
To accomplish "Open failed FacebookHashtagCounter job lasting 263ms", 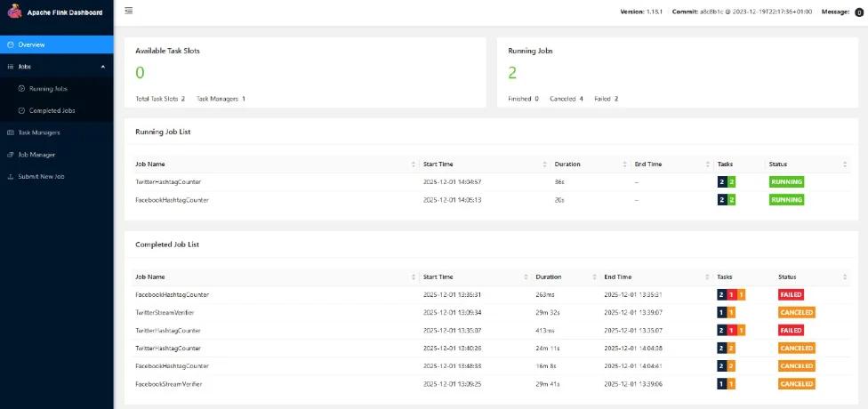I will 173,294.
